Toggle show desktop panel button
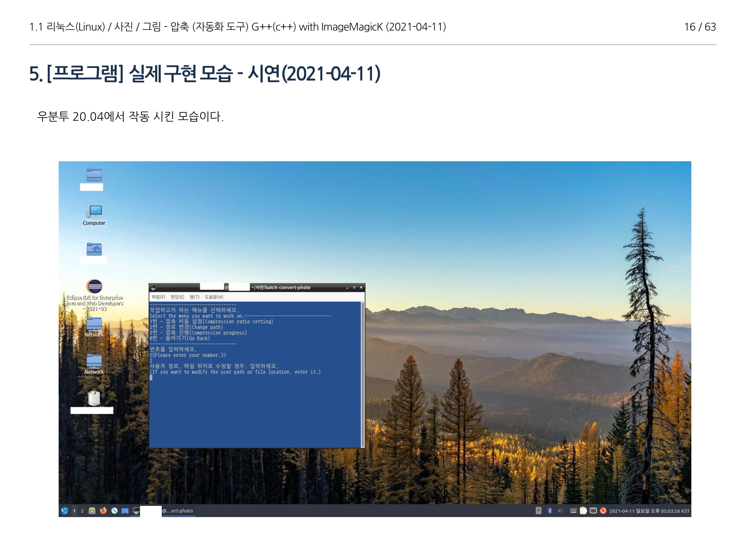The height and width of the screenshot is (560, 747). (x=125, y=511)
